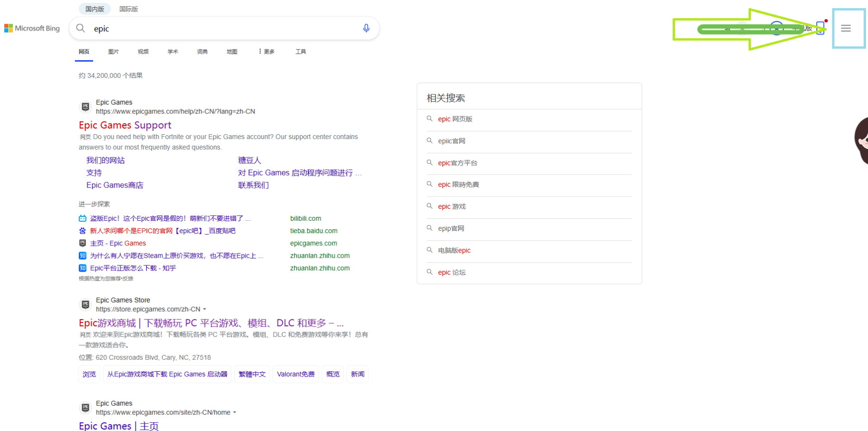Image resolution: width=868 pixels, height=431 pixels.
Task: Click search icon next to epip官网
Action: tap(429, 228)
